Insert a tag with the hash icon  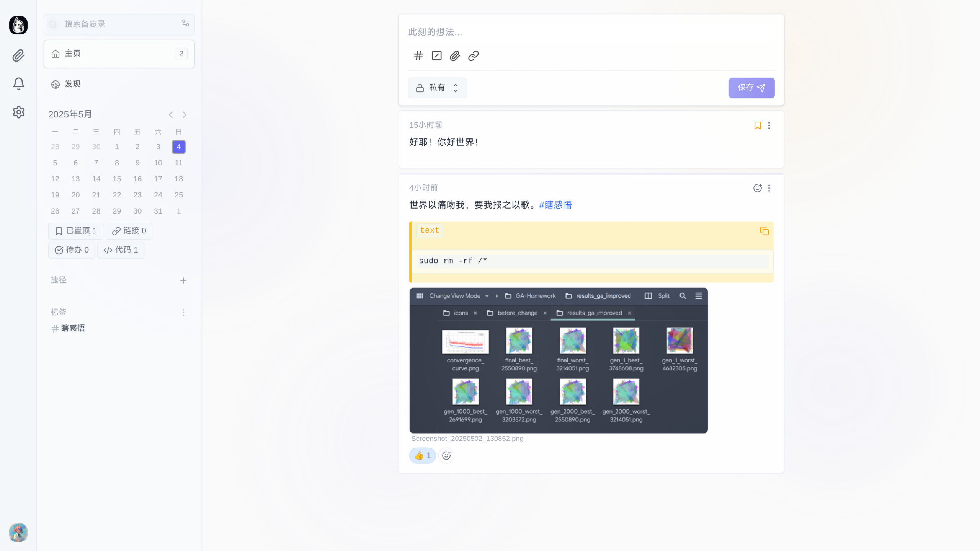418,56
